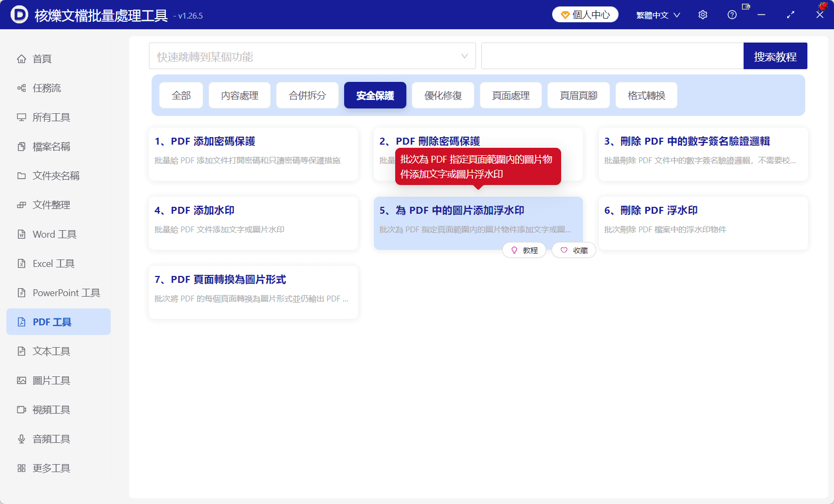Viewport: 834px width, 504px height.
Task: Click the video camera icon beside 視頻工具
Action: coord(21,409)
